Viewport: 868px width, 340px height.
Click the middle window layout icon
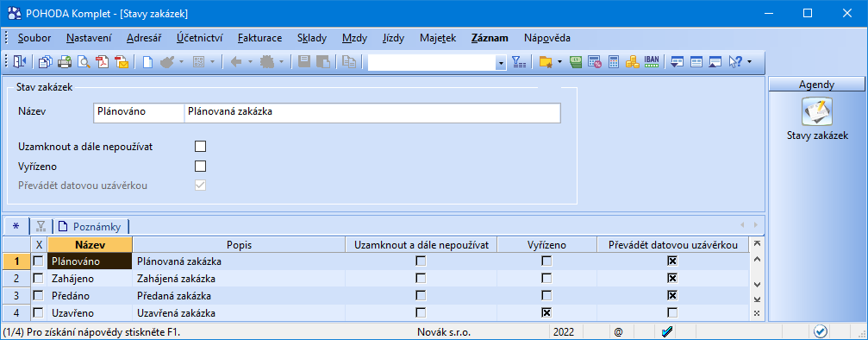tap(696, 62)
